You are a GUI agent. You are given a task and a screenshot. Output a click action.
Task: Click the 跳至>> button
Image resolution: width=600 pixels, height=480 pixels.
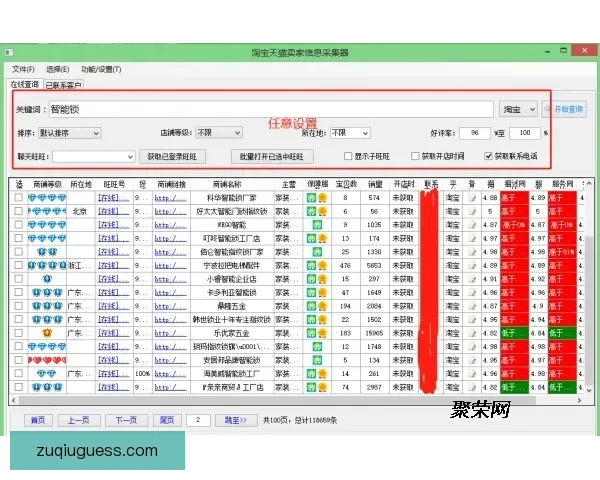tap(236, 420)
